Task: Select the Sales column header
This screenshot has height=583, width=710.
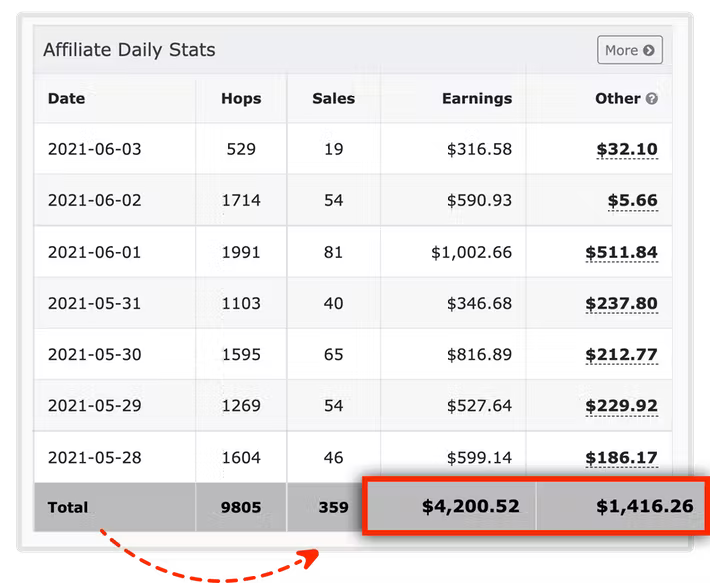Action: [x=333, y=99]
